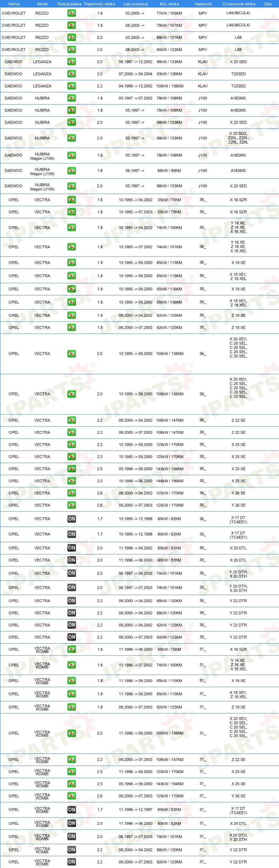The height and width of the screenshot is (868, 279).
Task: Click PB icon in Nubira Wagon A16SMS row
Action: coord(72,171)
